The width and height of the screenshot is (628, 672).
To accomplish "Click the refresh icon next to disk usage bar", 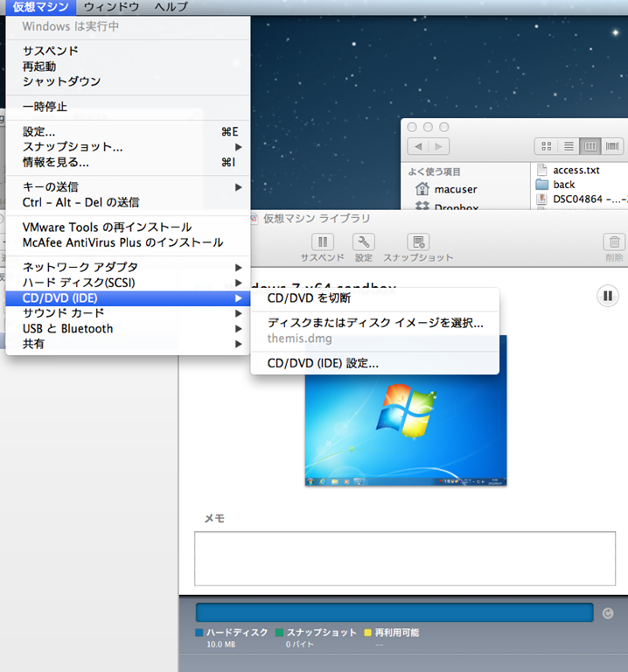I will pyautogui.click(x=607, y=613).
